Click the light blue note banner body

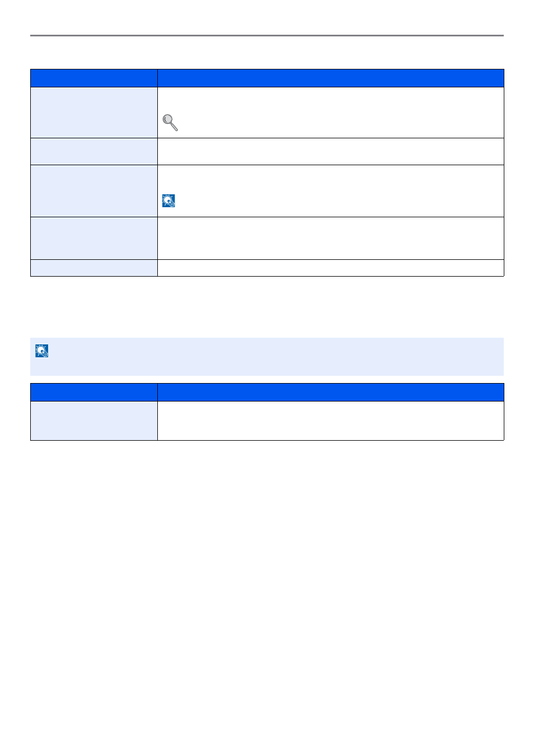click(x=267, y=357)
